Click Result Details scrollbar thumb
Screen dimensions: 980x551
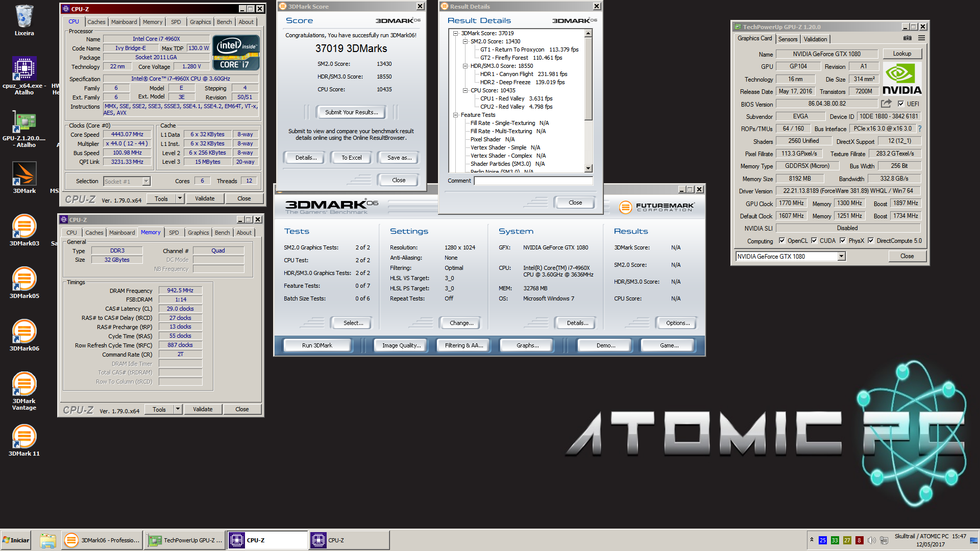tap(588, 79)
